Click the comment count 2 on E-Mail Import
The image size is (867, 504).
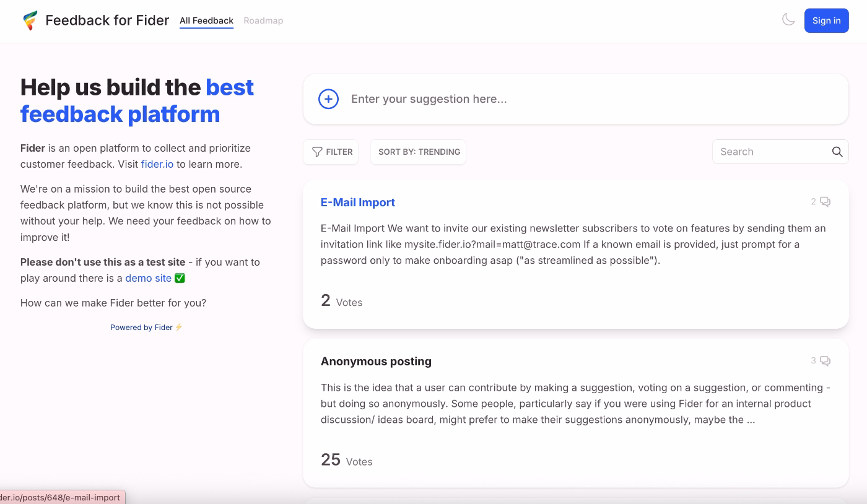(x=814, y=202)
